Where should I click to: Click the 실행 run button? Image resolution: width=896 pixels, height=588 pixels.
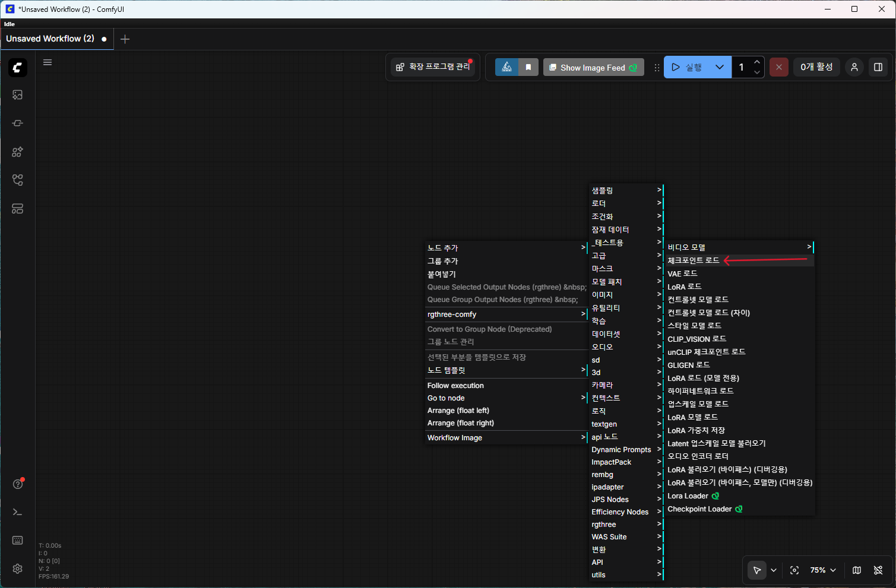tap(688, 67)
